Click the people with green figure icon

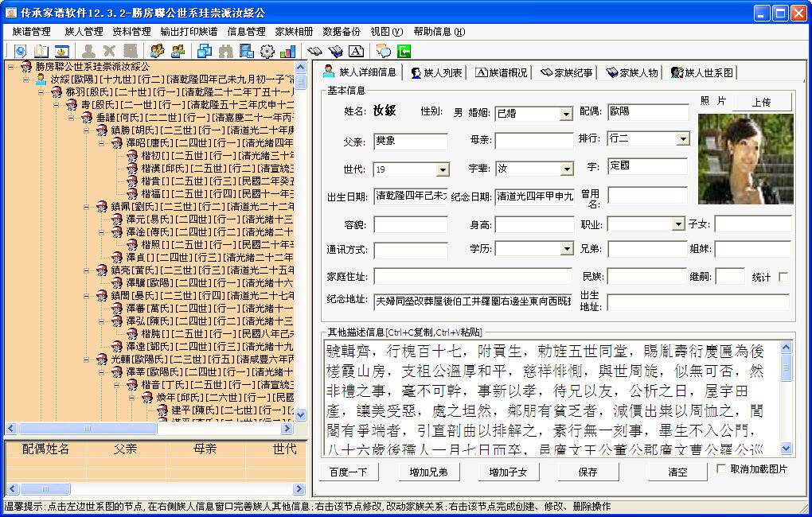click(178, 51)
